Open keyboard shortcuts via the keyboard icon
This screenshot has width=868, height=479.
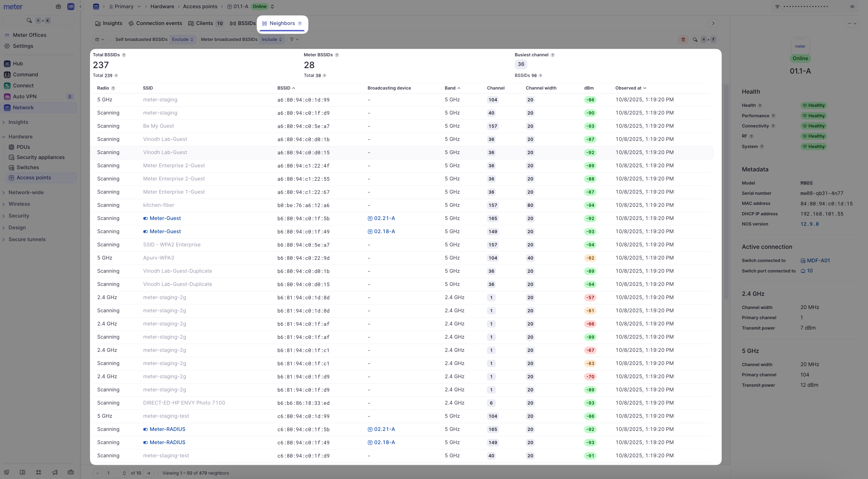pos(71,472)
